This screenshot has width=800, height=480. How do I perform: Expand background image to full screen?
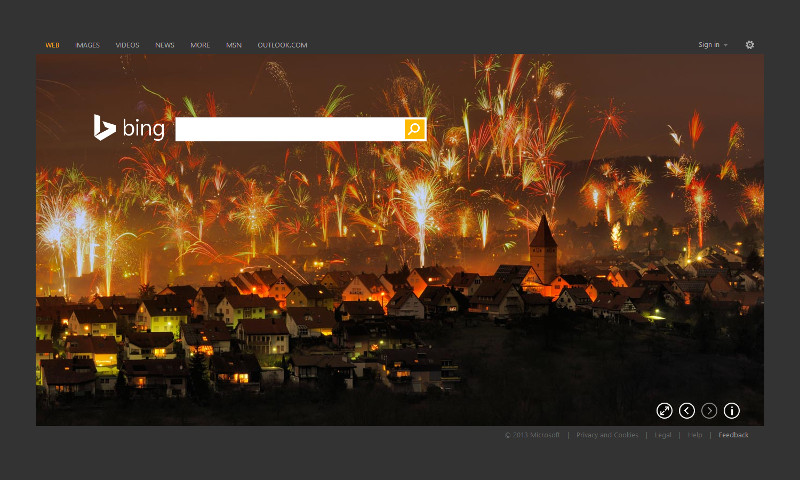[x=664, y=411]
